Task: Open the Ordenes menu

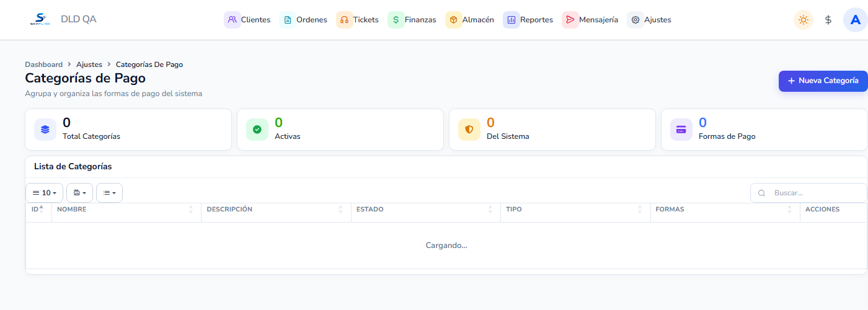Action: [x=304, y=20]
